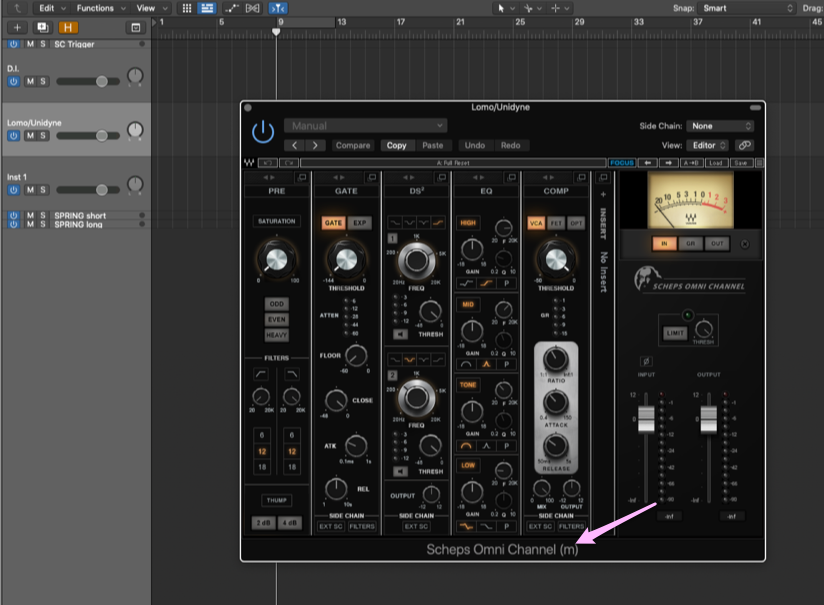
Task: Click the compressor RATIO knob
Action: (555, 359)
